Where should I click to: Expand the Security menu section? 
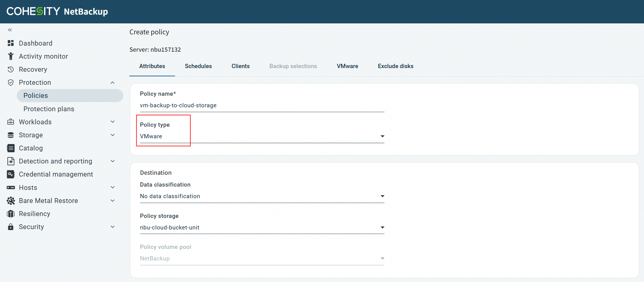[x=113, y=227]
